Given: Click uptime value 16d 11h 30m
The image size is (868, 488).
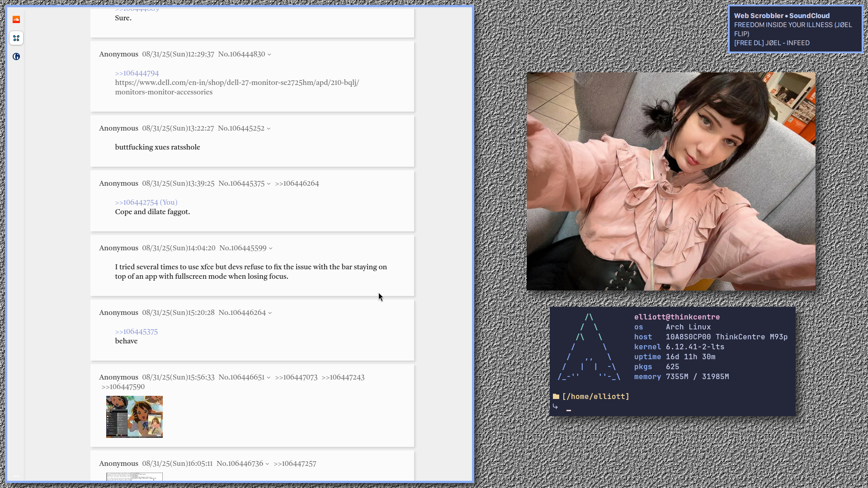Looking at the screenshot, I should (x=690, y=357).
